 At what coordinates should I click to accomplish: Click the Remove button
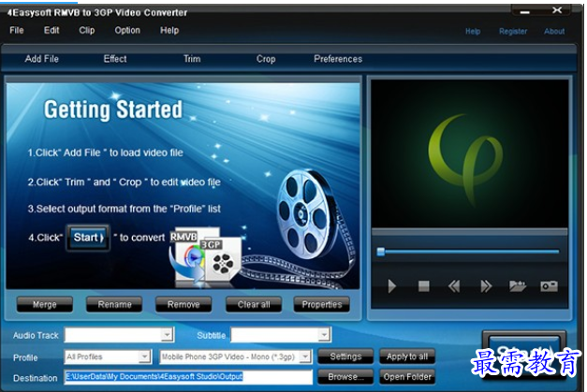(x=183, y=304)
